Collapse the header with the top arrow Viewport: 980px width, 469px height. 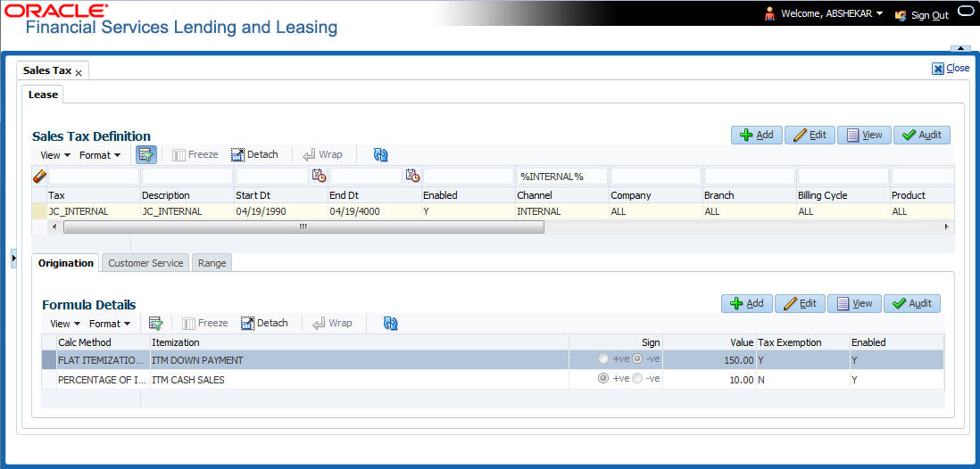959,49
